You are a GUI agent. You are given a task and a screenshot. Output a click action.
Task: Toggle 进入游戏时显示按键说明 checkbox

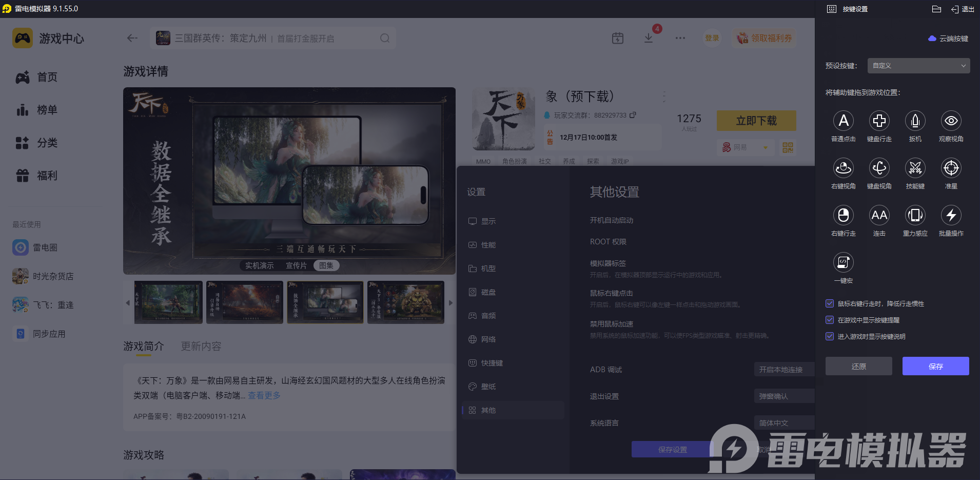pos(830,336)
